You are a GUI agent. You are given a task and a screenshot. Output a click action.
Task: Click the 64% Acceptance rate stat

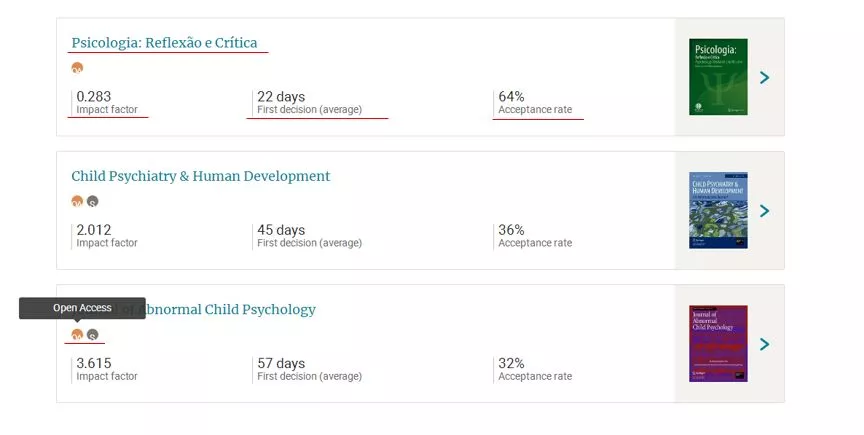pyautogui.click(x=511, y=97)
